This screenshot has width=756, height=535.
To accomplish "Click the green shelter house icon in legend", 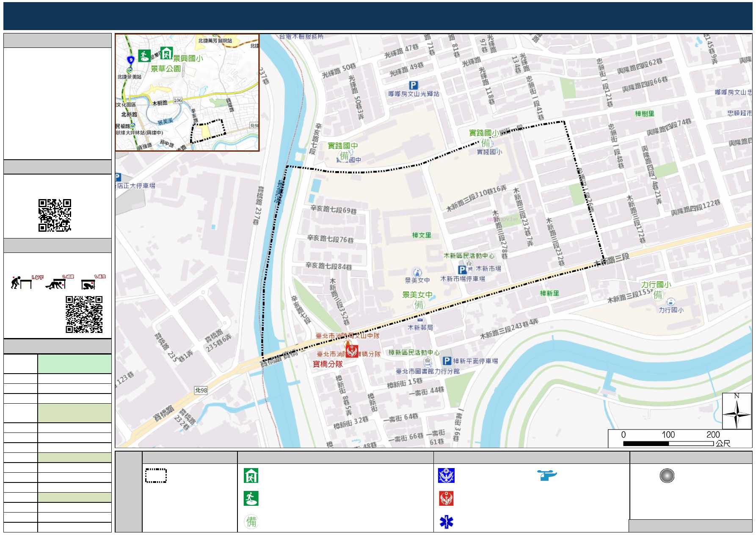I will click(251, 476).
